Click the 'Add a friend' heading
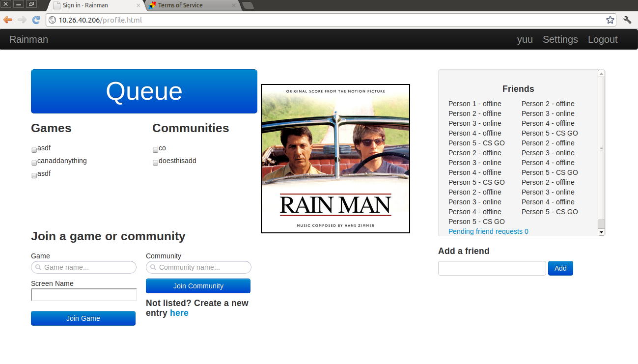This screenshot has height=364, width=638. pos(464,251)
